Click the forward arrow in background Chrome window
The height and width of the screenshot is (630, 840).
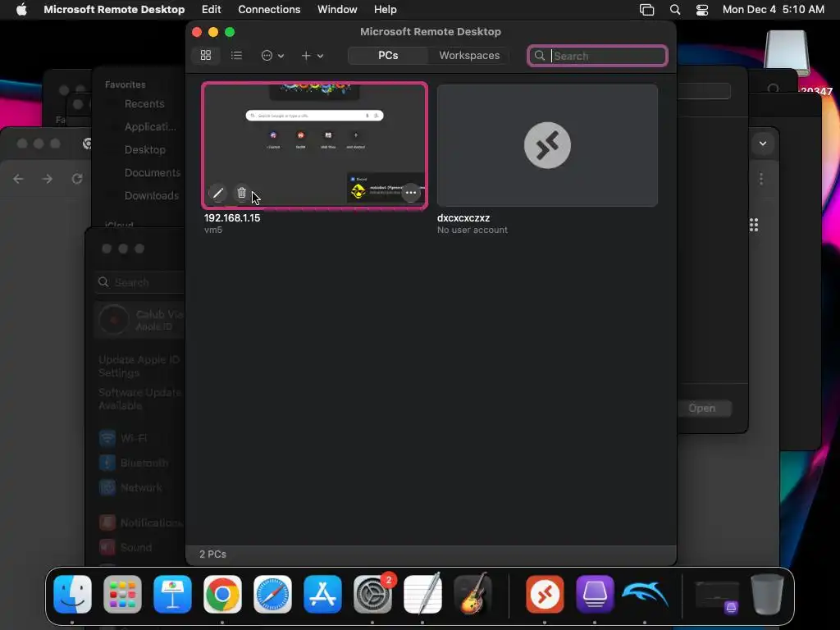coord(47,179)
